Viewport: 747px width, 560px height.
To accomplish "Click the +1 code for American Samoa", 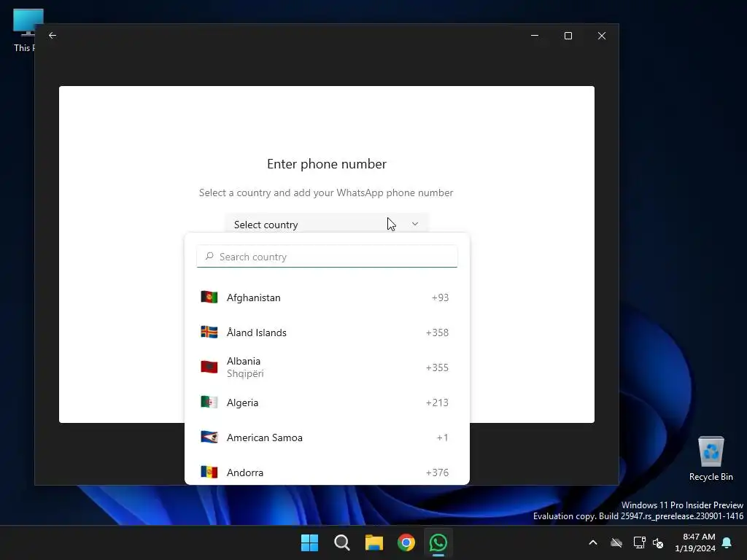I will pos(443,437).
